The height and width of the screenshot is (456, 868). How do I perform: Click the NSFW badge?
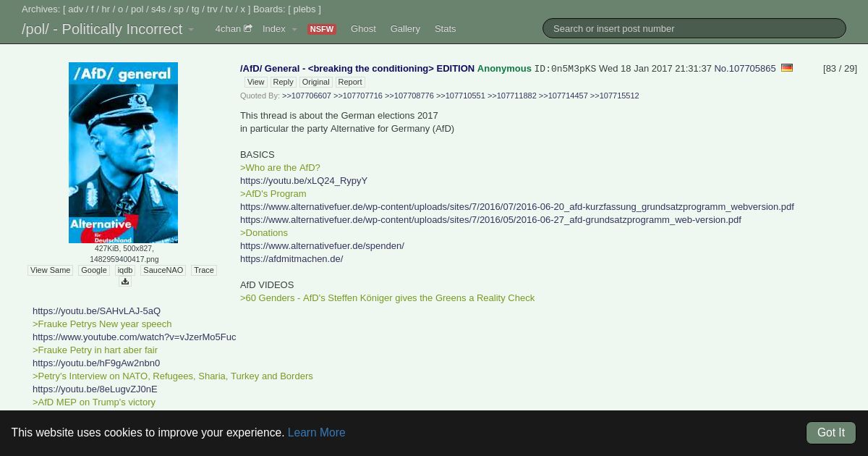[321, 29]
